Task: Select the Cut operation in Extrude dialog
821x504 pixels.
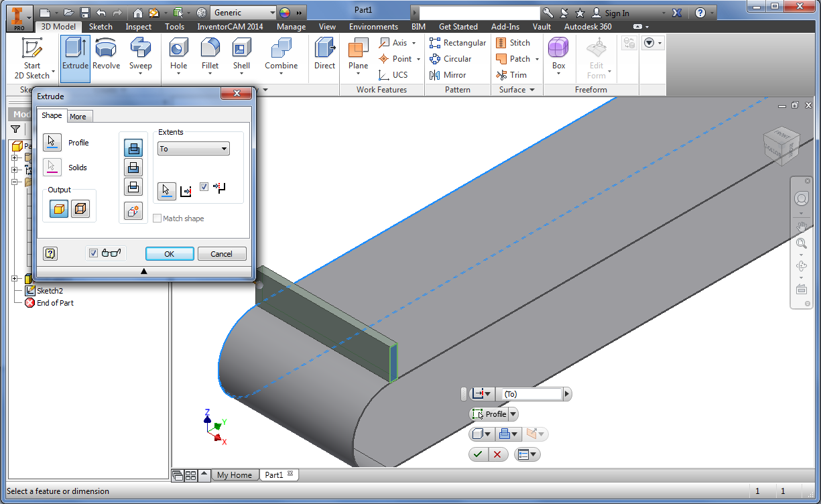Action: pyautogui.click(x=133, y=168)
